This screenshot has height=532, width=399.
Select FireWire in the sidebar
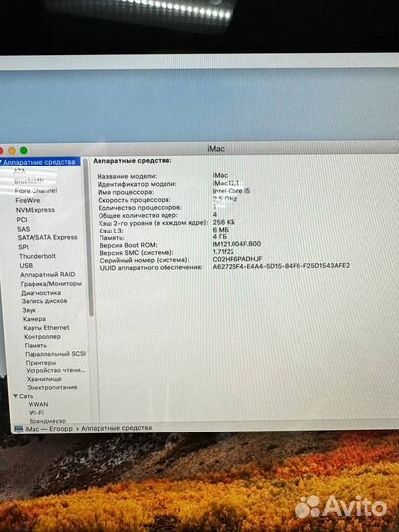click(x=28, y=200)
